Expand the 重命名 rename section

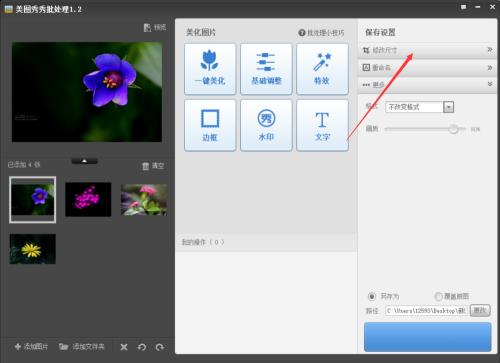click(427, 68)
